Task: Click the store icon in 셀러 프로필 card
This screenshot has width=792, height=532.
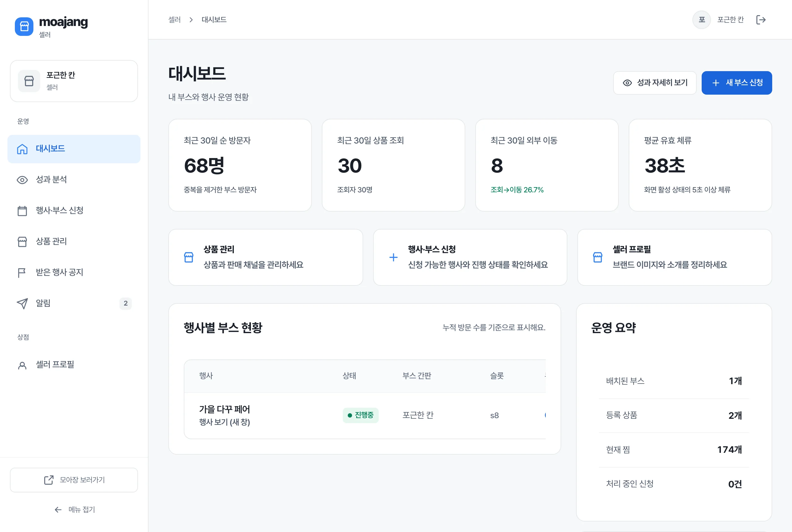Action: click(x=598, y=257)
